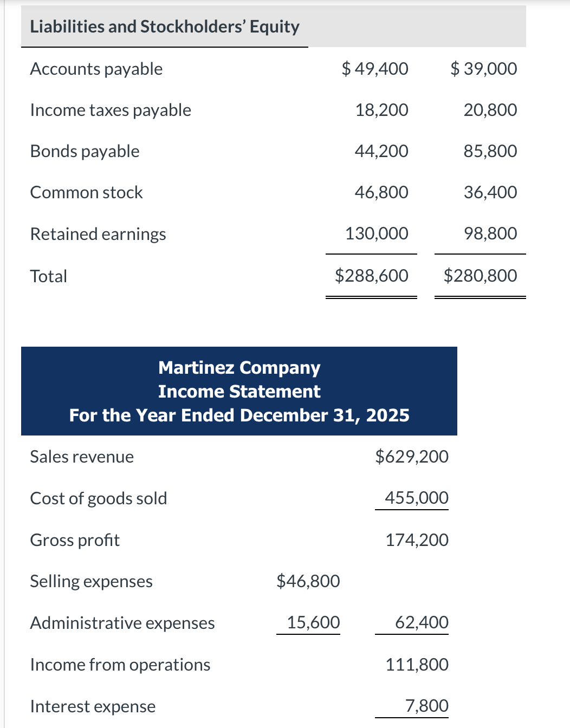Screen dimensions: 570x728
Task: Click the 36,400 common stock value
Action: point(490,192)
